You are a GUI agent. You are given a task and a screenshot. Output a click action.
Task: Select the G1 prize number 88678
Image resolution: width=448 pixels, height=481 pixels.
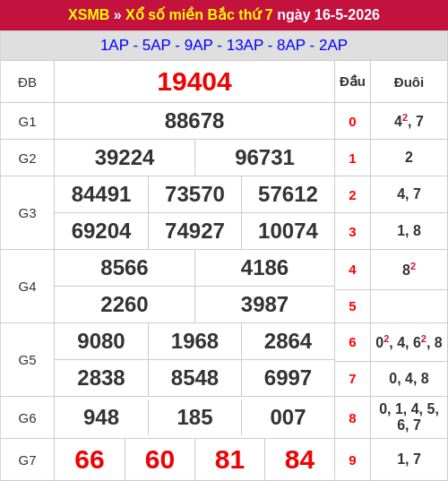(194, 121)
